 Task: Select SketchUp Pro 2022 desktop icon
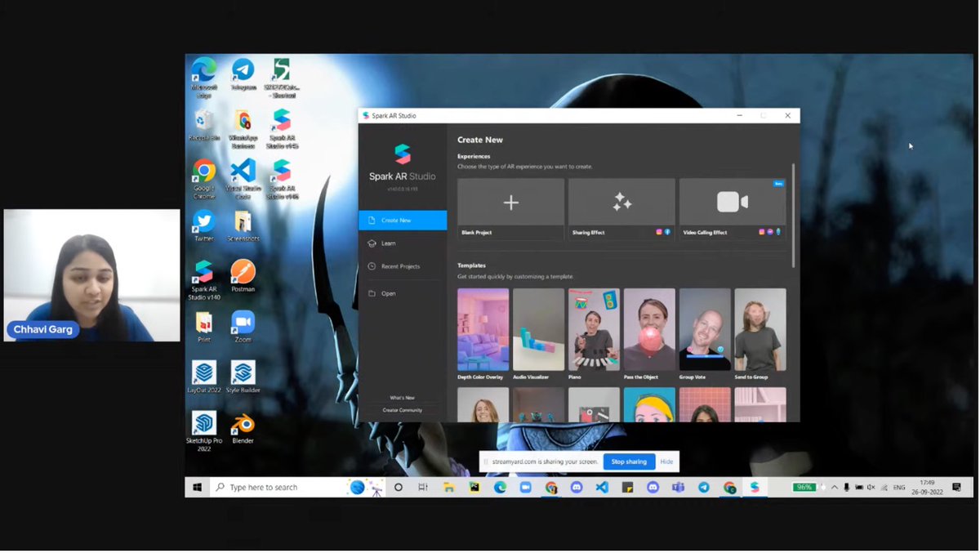pyautogui.click(x=204, y=431)
